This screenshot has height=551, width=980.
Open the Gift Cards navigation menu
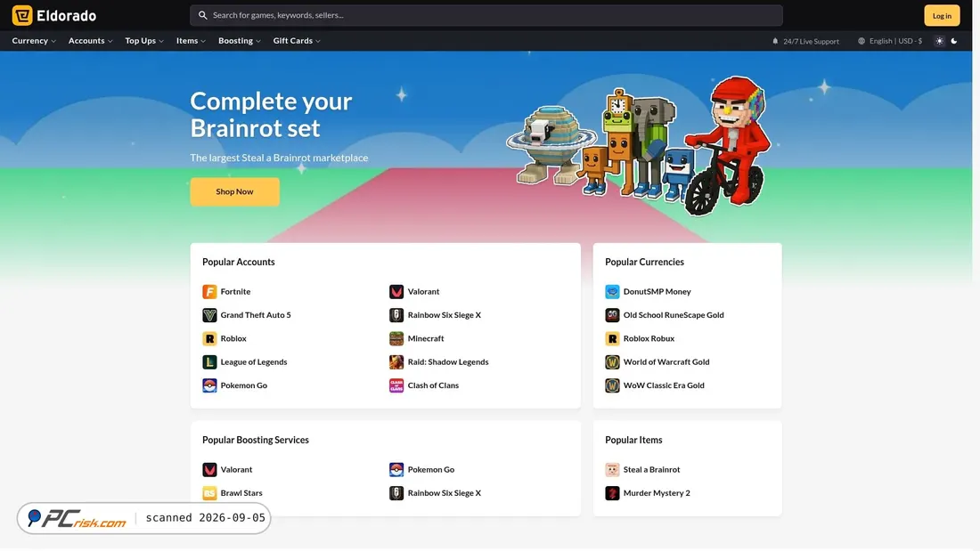(297, 41)
